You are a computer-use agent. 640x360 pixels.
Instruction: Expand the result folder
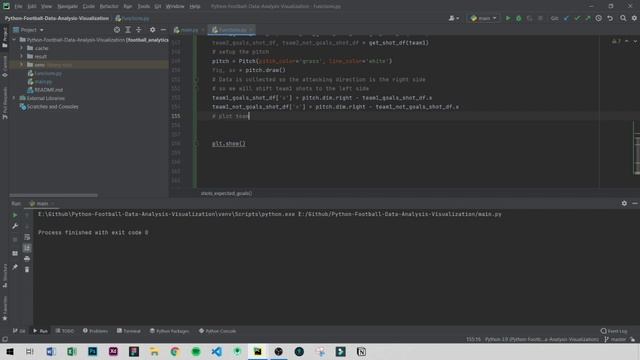[x=22, y=56]
